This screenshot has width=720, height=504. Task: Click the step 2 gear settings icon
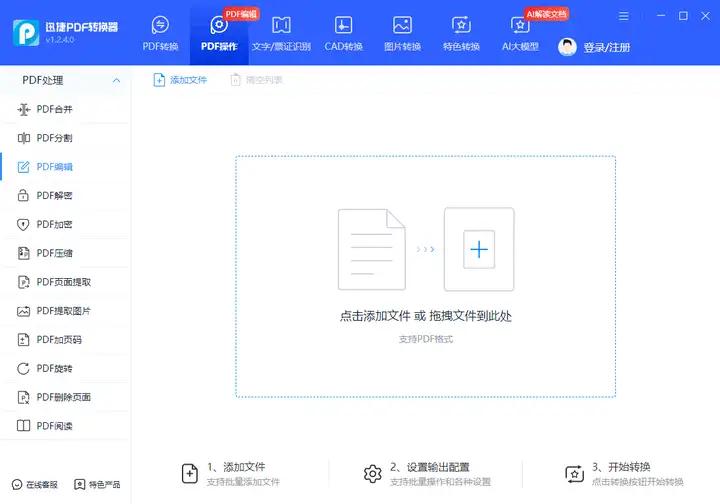[372, 474]
